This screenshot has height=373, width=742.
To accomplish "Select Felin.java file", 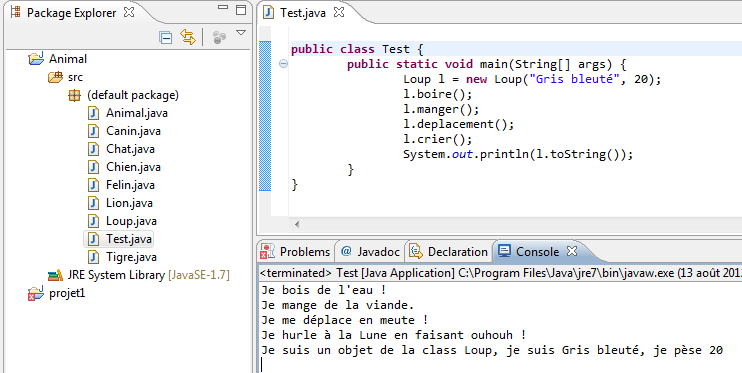I will (x=130, y=185).
